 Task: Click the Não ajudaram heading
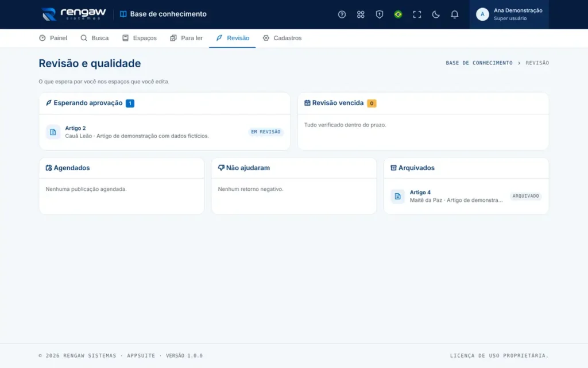click(x=247, y=168)
